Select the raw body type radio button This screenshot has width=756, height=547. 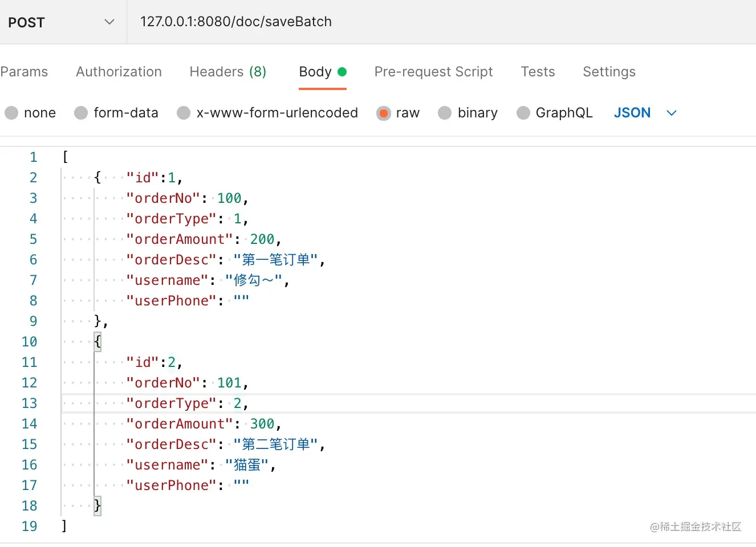click(x=384, y=113)
